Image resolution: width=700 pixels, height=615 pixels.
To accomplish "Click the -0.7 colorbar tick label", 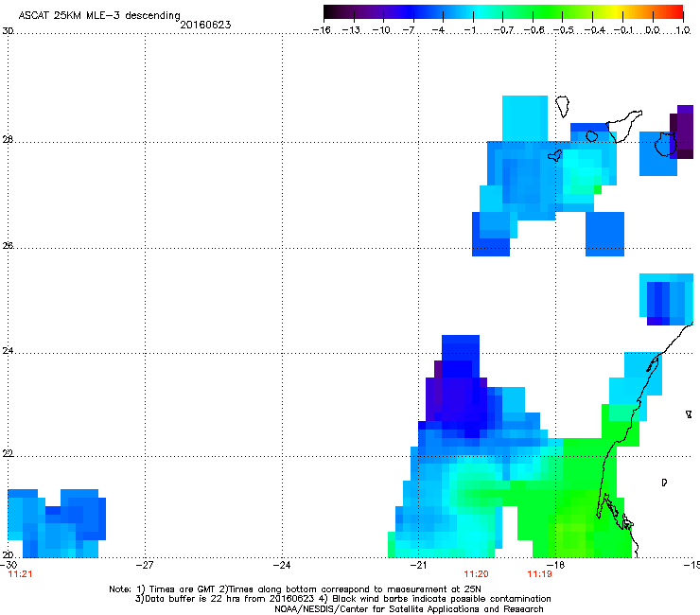I will [503, 30].
